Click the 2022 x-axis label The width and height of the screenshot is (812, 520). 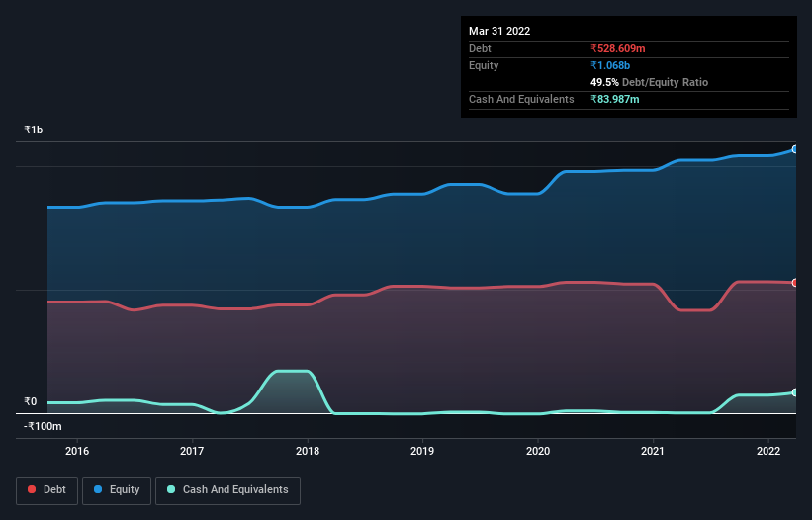768,451
